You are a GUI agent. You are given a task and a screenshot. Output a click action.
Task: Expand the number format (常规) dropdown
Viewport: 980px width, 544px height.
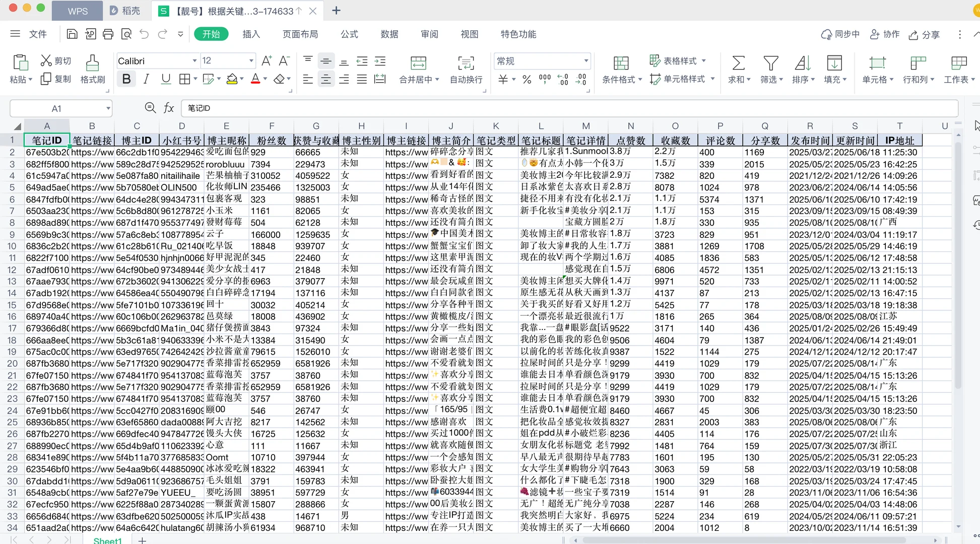[x=586, y=61]
